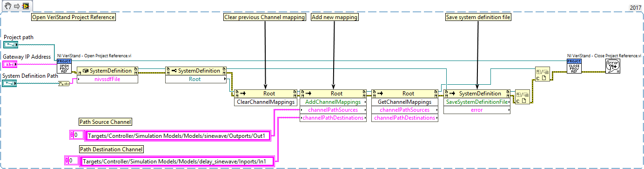This screenshot has width=644, height=169.
Task: Click the nivssdfFile constructor parameter
Action: coord(107,79)
